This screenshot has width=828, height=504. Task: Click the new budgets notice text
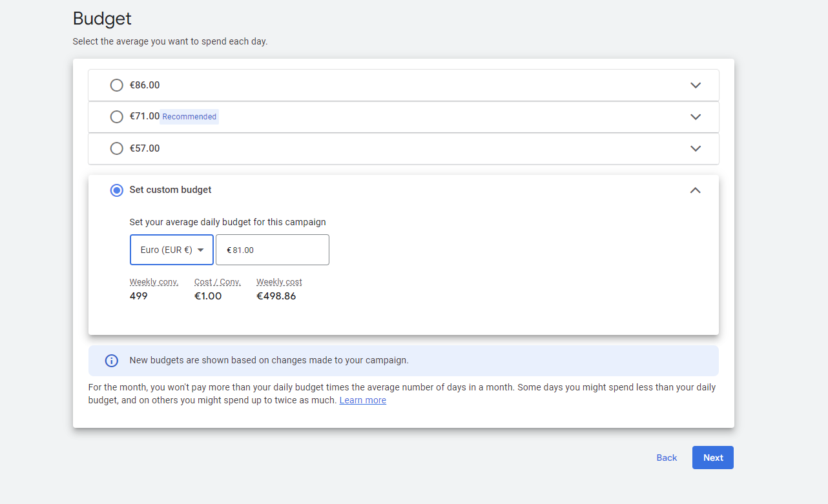point(269,361)
